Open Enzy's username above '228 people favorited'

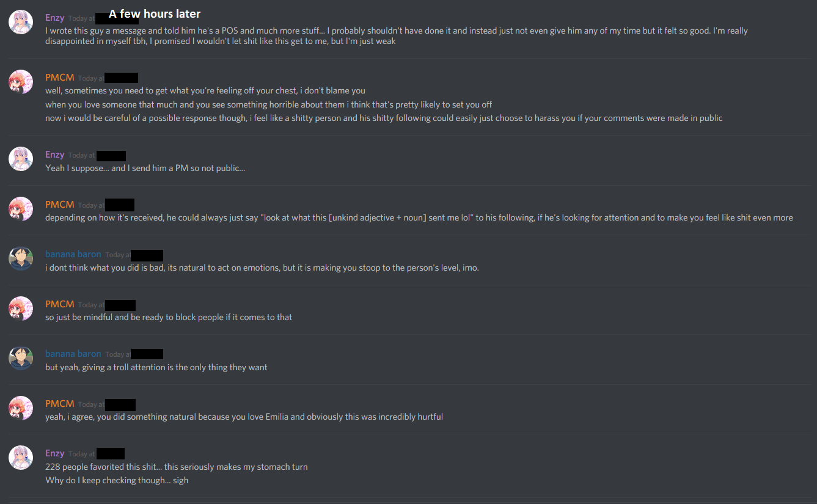54,453
